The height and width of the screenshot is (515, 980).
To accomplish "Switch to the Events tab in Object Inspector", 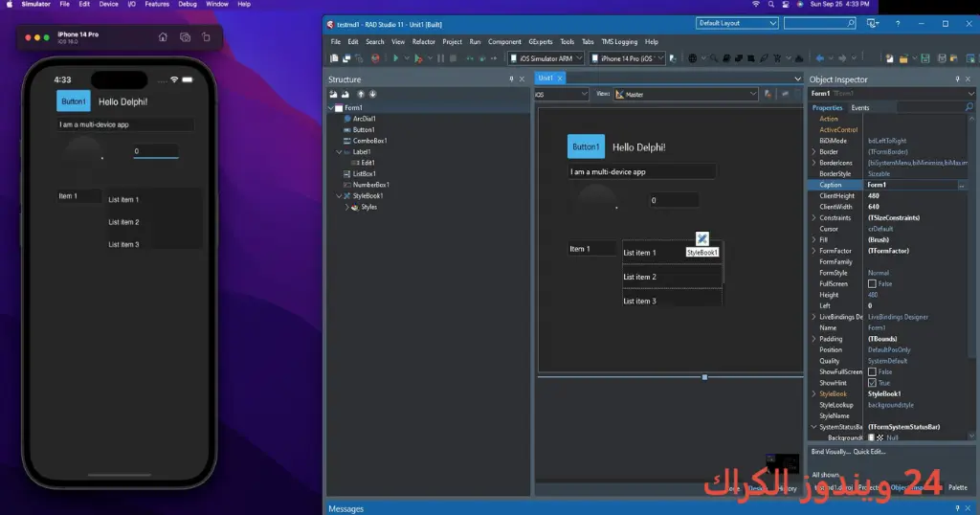I will pyautogui.click(x=860, y=107).
